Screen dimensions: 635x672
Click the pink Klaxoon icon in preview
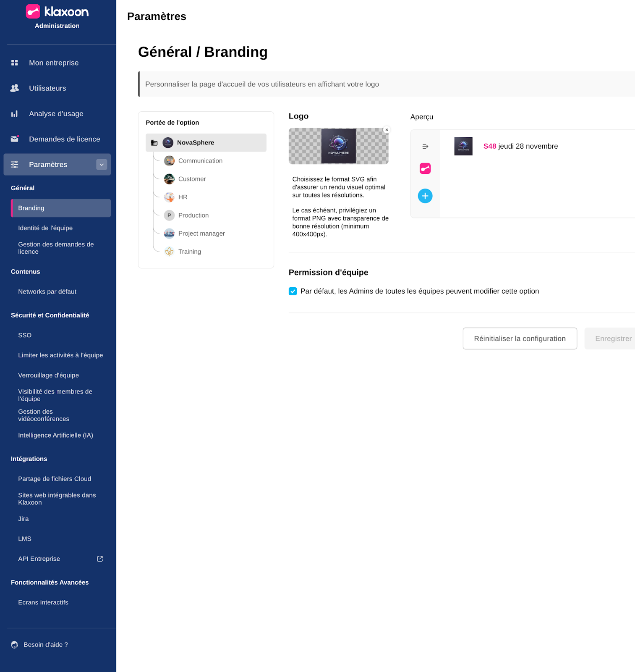click(425, 168)
